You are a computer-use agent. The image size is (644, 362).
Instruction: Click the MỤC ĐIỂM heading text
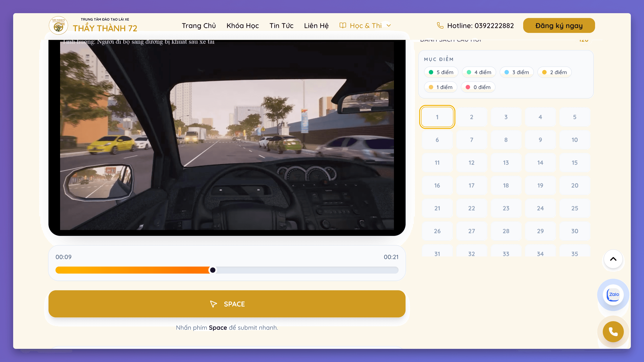(439, 59)
